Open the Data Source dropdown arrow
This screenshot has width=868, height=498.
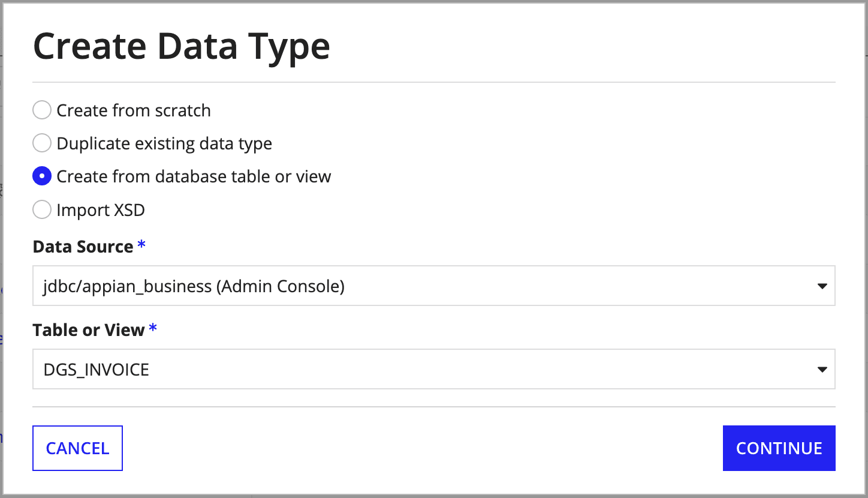click(822, 286)
